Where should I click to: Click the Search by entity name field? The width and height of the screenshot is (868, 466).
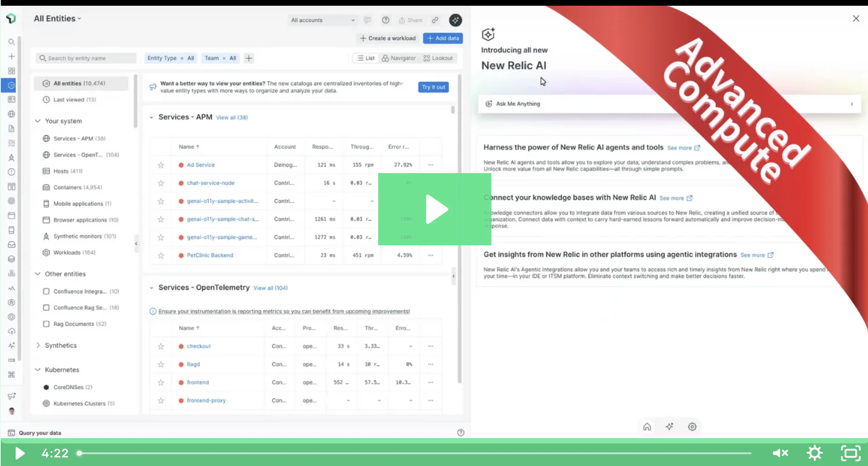tap(86, 58)
